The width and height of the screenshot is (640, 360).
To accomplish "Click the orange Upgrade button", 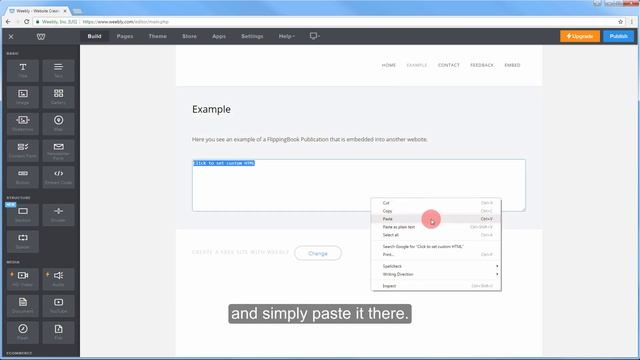I will click(x=580, y=36).
